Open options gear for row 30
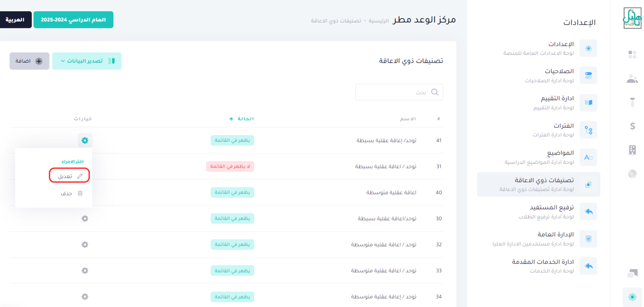 pyautogui.click(x=85, y=219)
